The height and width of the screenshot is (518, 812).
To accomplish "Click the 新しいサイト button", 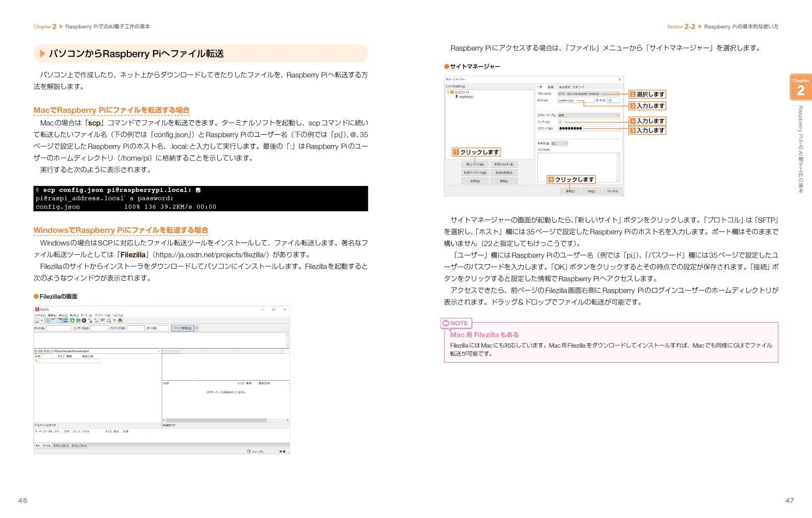I will [475, 164].
